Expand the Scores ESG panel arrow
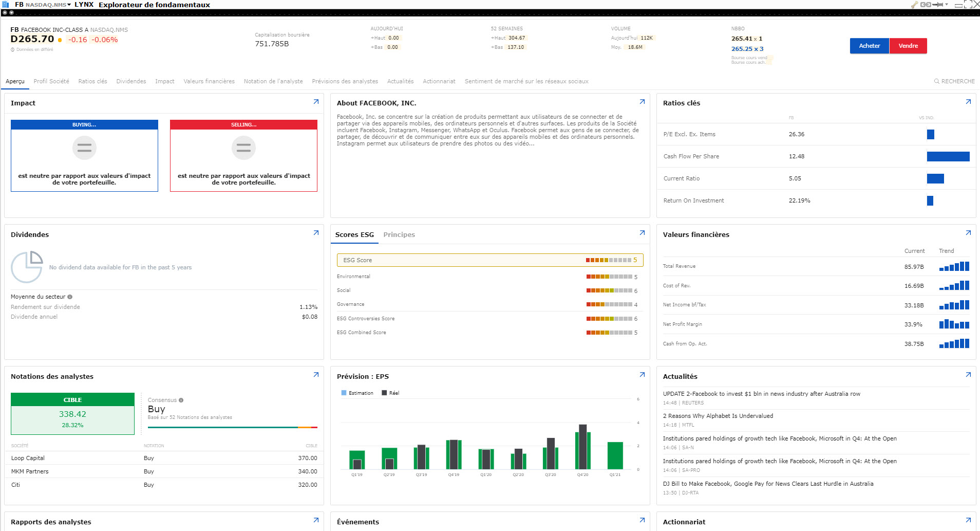This screenshot has height=531, width=980. (x=642, y=233)
